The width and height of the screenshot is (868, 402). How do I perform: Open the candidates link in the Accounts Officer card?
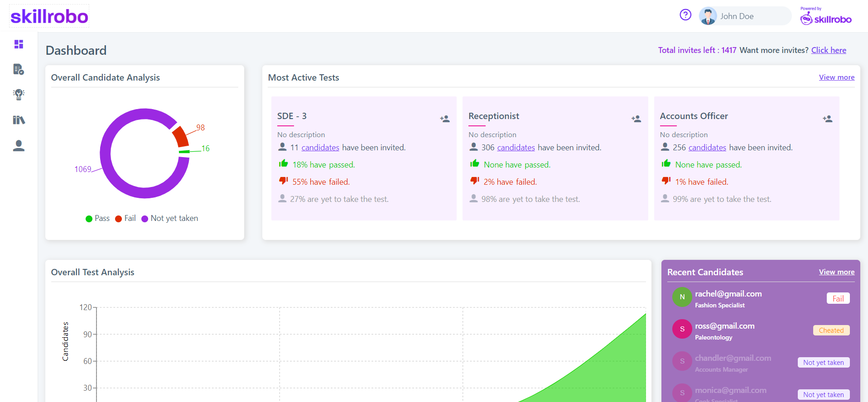707,148
